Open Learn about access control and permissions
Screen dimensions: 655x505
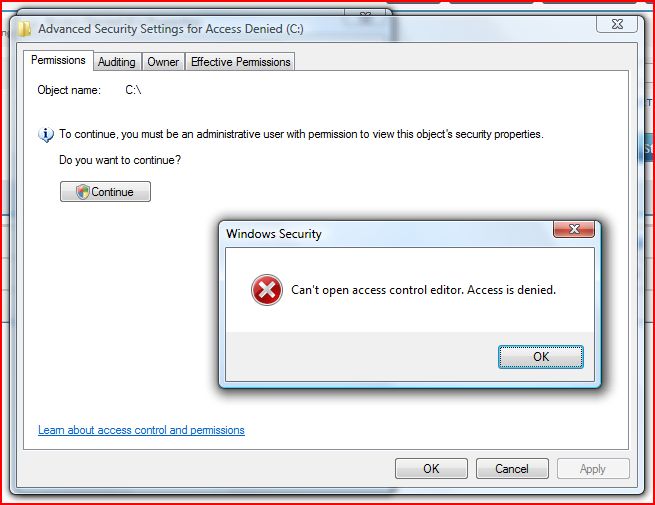141,430
